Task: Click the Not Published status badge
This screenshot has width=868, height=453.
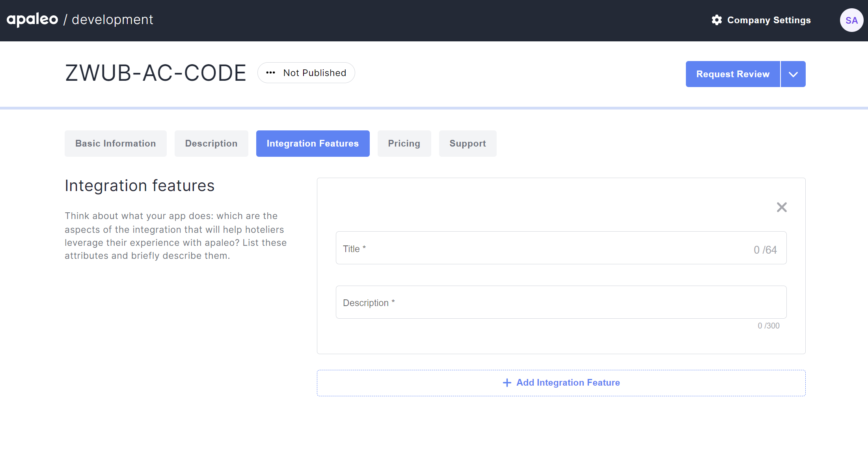Action: coord(306,73)
